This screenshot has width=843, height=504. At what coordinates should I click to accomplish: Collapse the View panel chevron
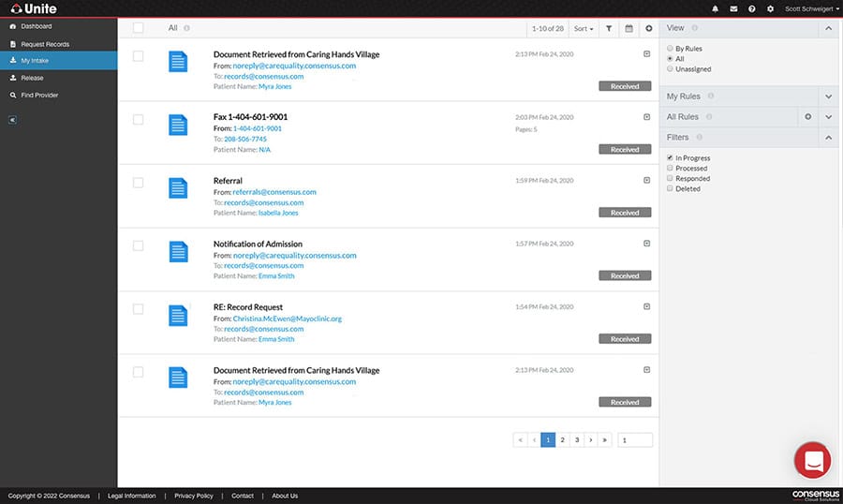[x=829, y=28]
